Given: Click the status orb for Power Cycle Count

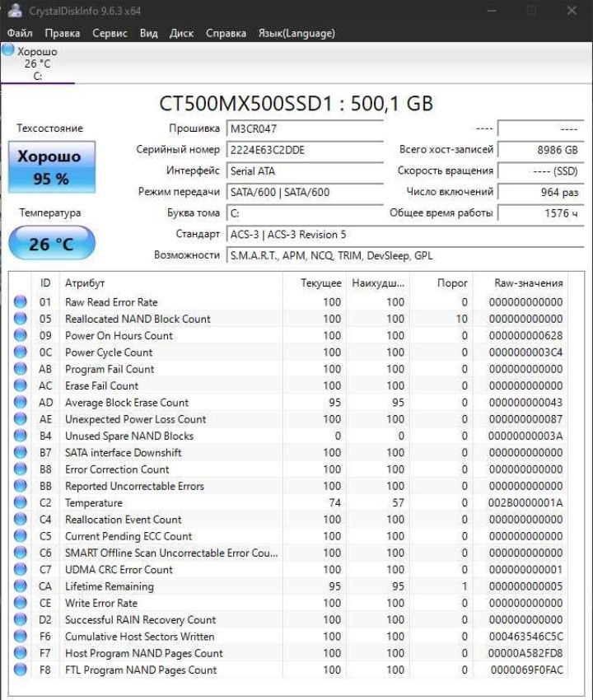Looking at the screenshot, I should click(x=20, y=352).
